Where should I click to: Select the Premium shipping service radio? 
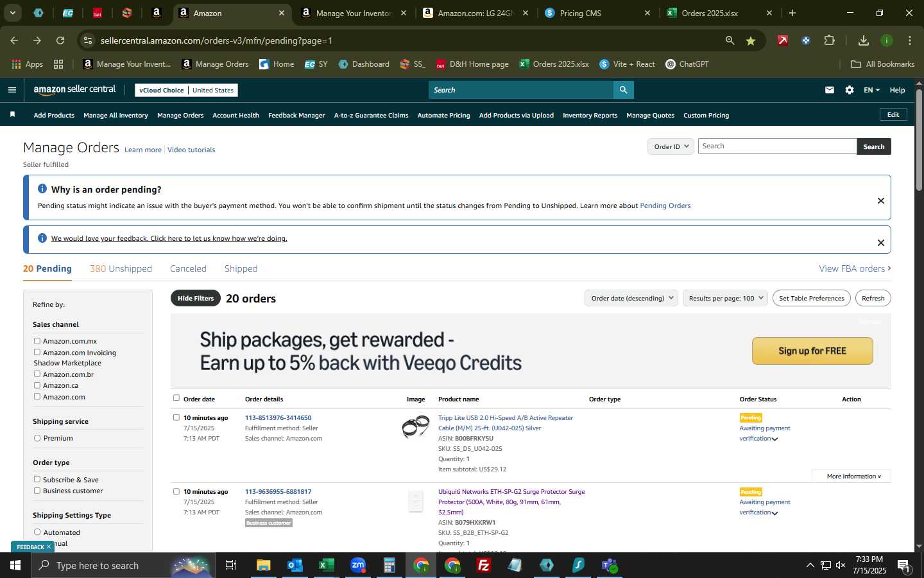[37, 438]
